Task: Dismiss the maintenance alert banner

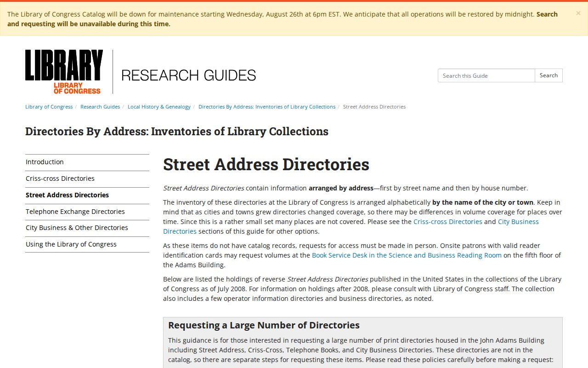Action: (x=578, y=13)
